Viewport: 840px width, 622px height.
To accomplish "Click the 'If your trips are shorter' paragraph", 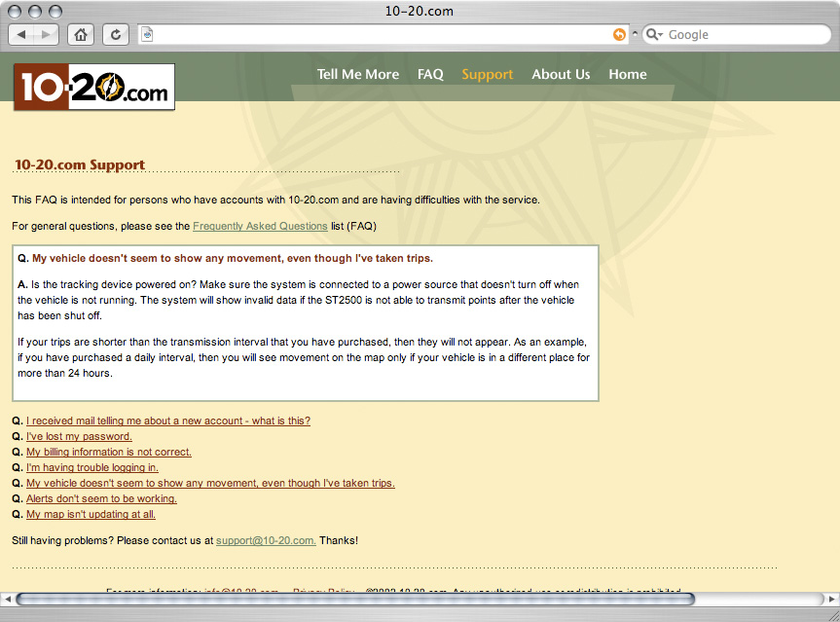I will tap(304, 357).
